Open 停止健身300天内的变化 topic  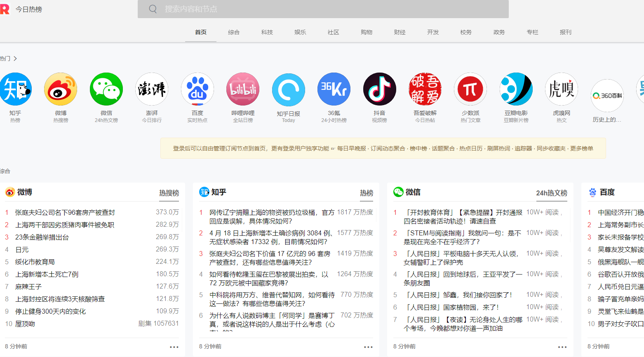pyautogui.click(x=50, y=311)
